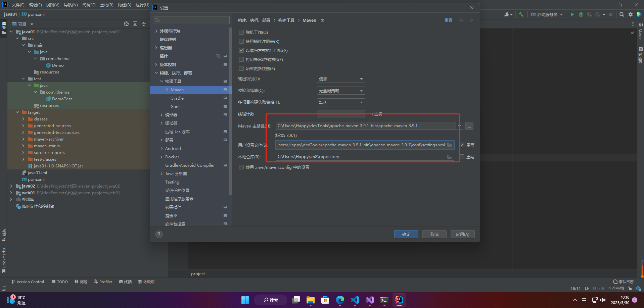The height and width of the screenshot is (308, 644).
Task: Open Visual Studio Code from taskbar
Action: coord(355,300)
